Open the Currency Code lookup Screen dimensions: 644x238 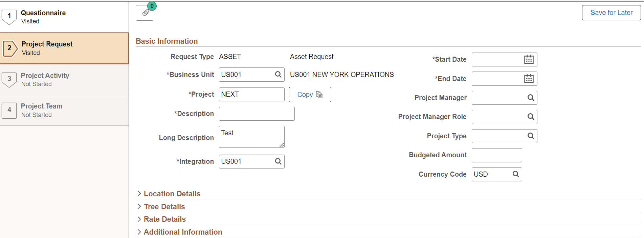[x=515, y=174]
